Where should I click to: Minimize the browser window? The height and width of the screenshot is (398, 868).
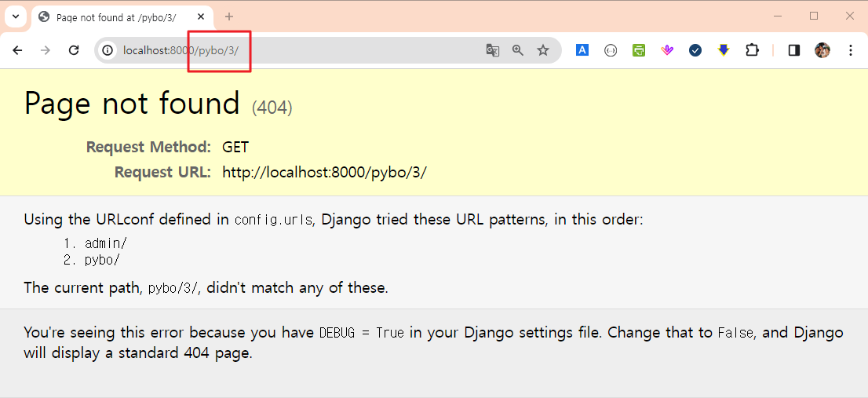tap(778, 16)
